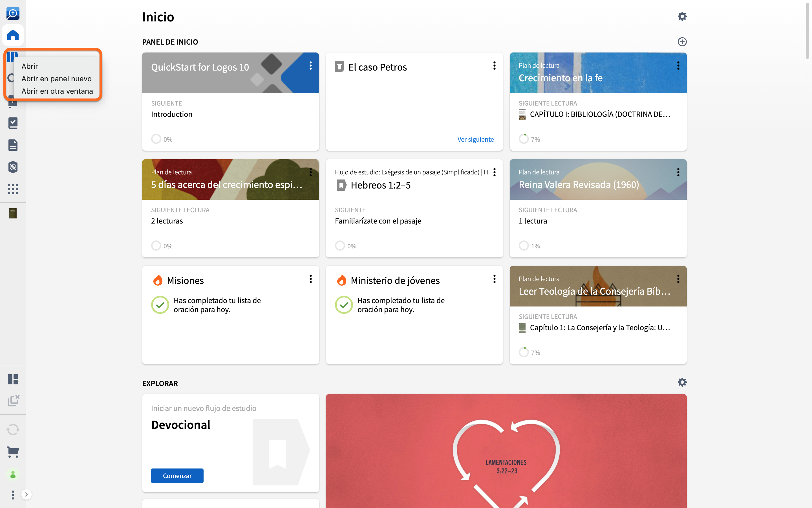The height and width of the screenshot is (508, 812).
Task: Open the Checklist workflow icon in sidebar
Action: click(x=13, y=123)
